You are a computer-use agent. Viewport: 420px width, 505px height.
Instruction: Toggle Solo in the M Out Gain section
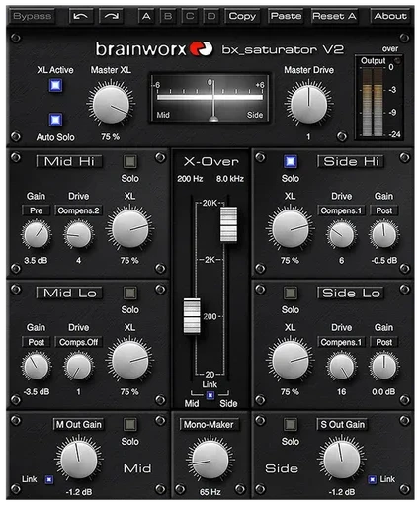(130, 424)
